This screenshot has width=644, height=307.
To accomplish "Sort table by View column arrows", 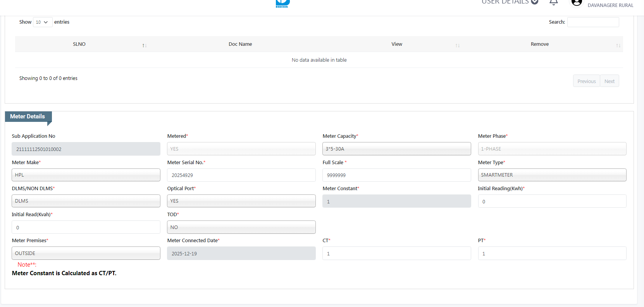I will 457,45.
